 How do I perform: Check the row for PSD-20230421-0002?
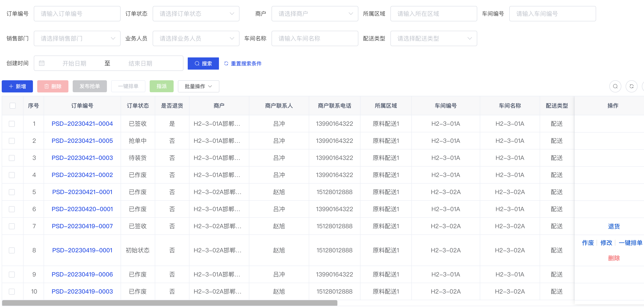[12, 175]
